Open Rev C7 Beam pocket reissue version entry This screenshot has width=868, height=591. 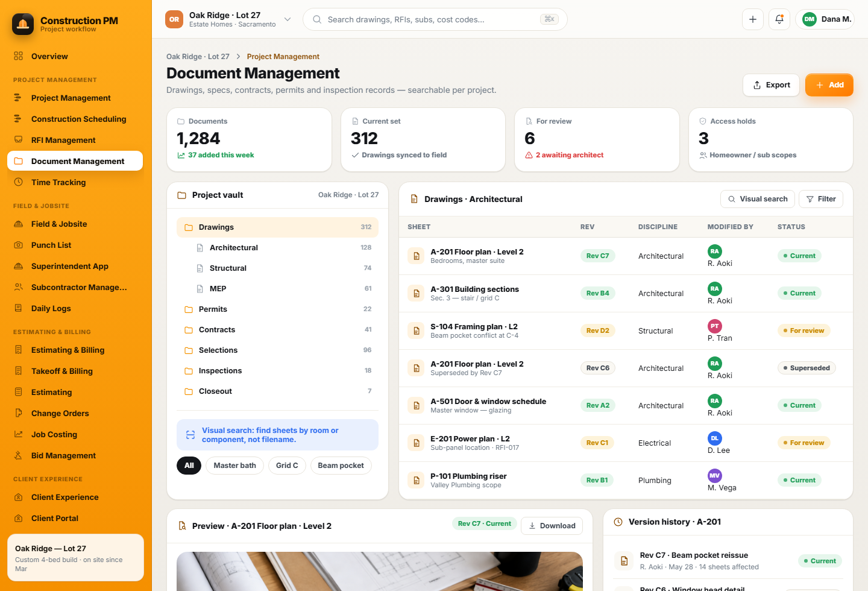(728, 561)
